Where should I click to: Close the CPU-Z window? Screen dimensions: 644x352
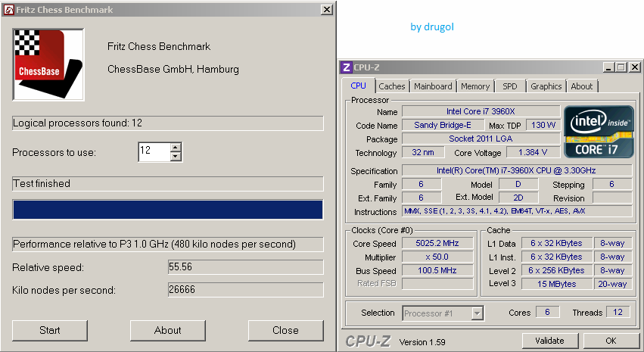[x=635, y=67]
